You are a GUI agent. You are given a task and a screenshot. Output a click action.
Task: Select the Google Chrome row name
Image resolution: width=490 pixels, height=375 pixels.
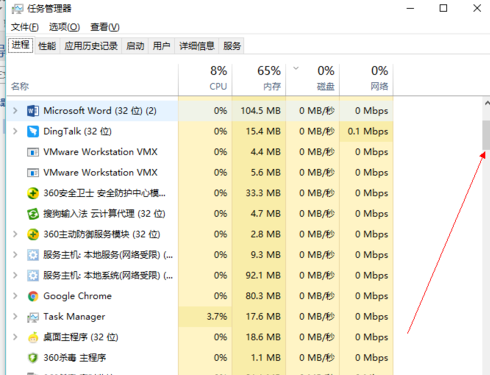point(77,296)
